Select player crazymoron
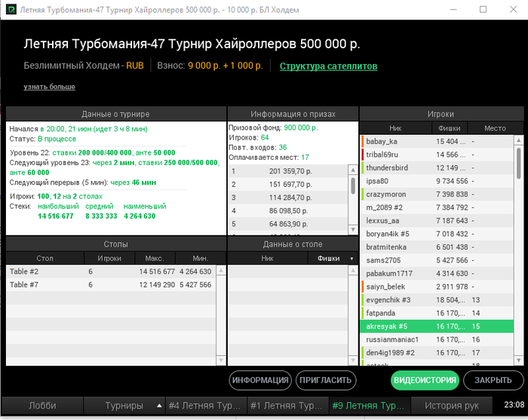The width and height of the screenshot is (528, 420). [x=437, y=195]
